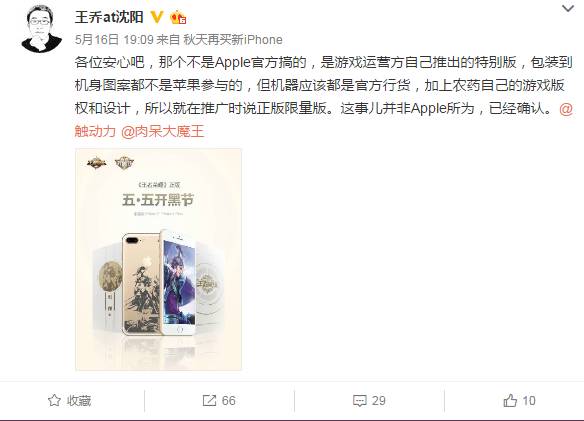
Task: Open the profile avatar of 王乔at沈阳
Action: pos(41,29)
